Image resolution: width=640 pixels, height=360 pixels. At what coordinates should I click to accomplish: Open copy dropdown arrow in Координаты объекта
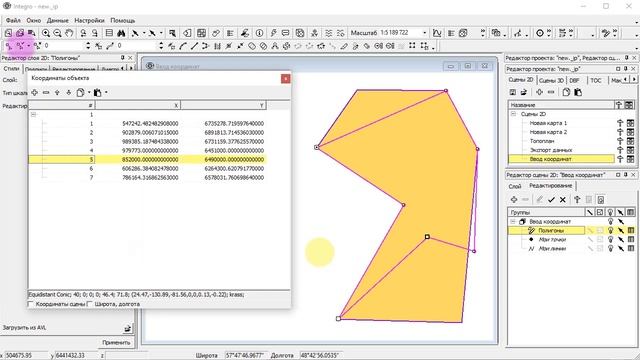coord(89,93)
